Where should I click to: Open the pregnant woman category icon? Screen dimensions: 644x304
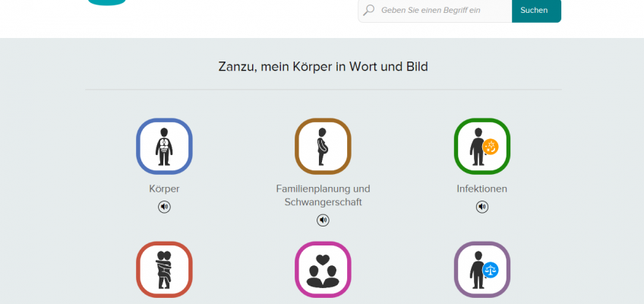point(323,147)
